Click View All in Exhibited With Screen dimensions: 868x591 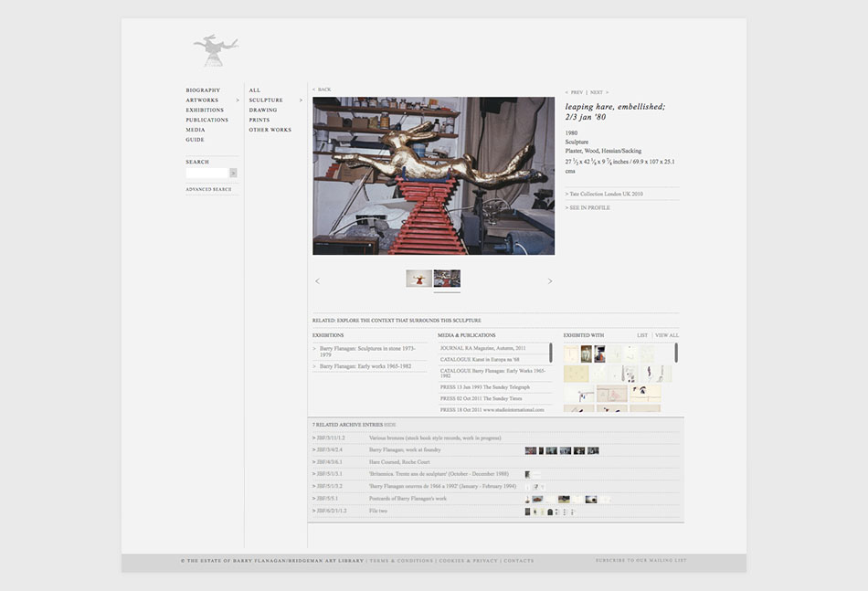click(x=666, y=335)
